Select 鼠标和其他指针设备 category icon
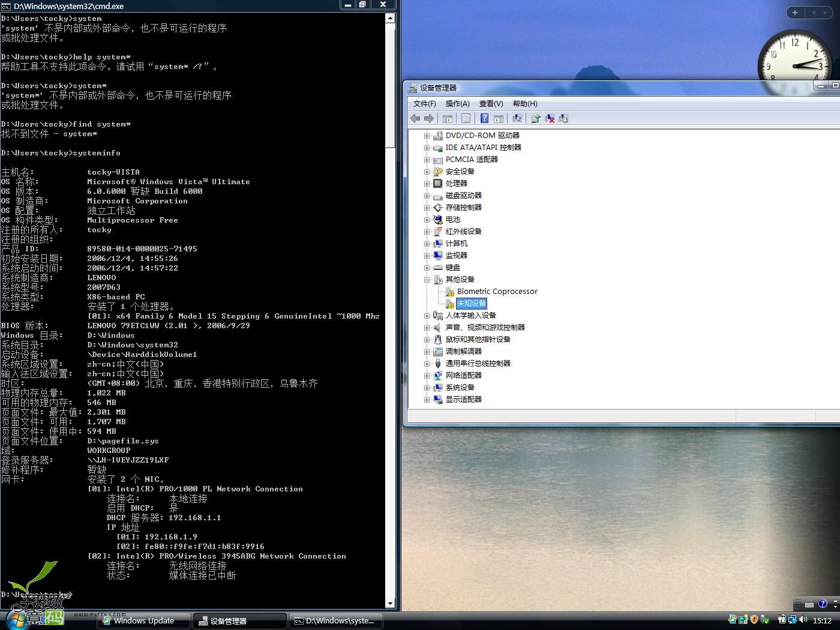This screenshot has height=630, width=840. pos(438,340)
